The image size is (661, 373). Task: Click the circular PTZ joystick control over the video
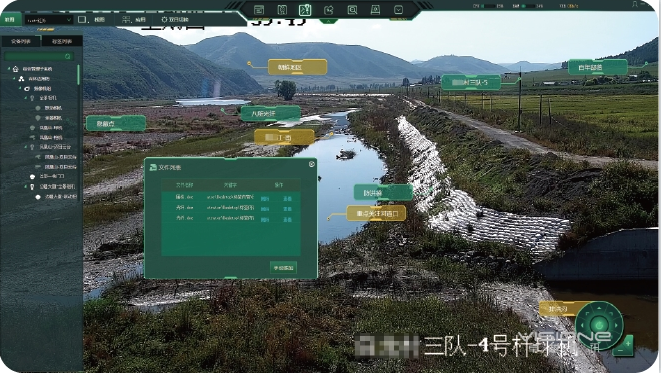[599, 325]
